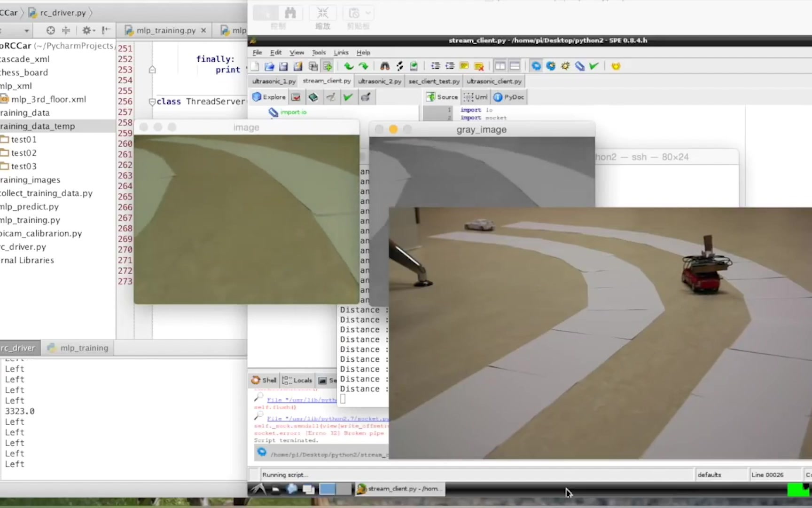
Task: Open the LXDE start menu icon in taskbar
Action: coord(258,489)
